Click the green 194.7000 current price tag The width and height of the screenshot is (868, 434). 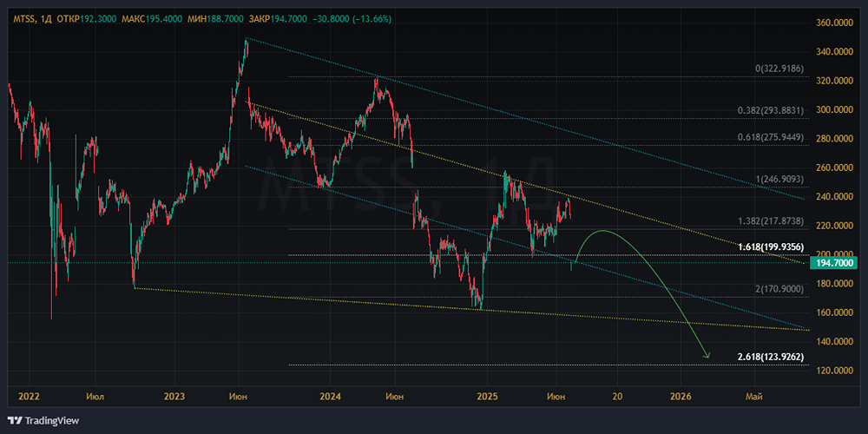pos(834,262)
